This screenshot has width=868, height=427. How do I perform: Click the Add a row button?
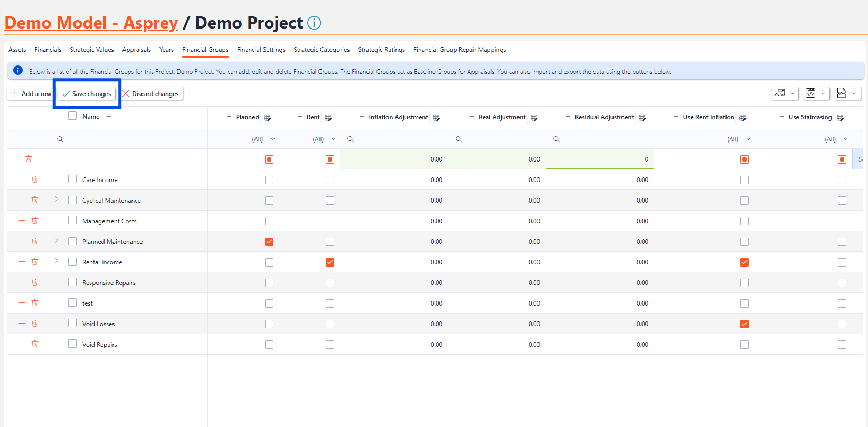click(31, 94)
